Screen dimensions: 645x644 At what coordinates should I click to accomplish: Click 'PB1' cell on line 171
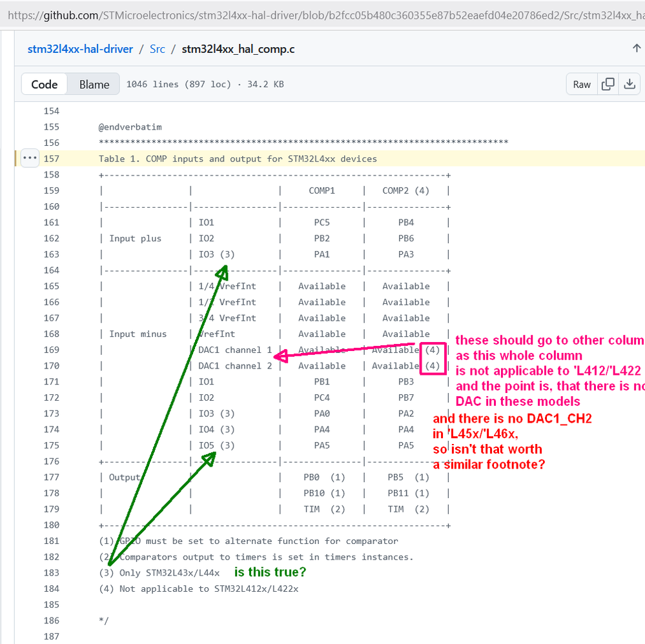322,381
